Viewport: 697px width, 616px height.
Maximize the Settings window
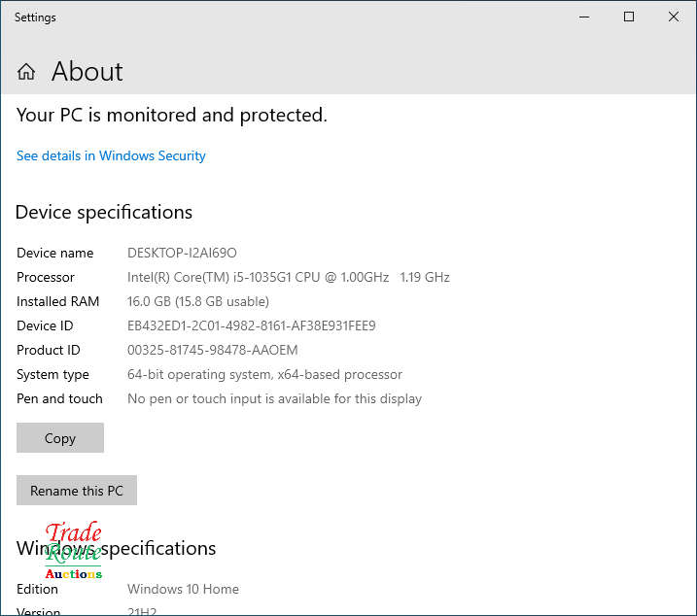coord(629,17)
